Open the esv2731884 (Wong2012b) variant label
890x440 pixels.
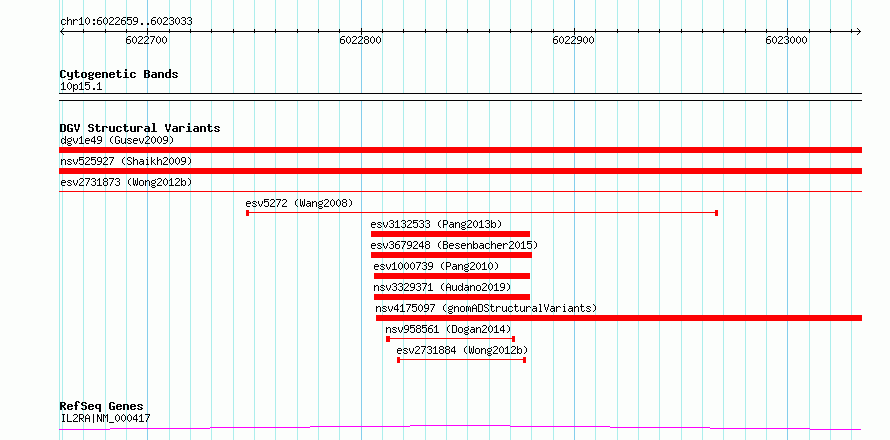[x=463, y=350]
